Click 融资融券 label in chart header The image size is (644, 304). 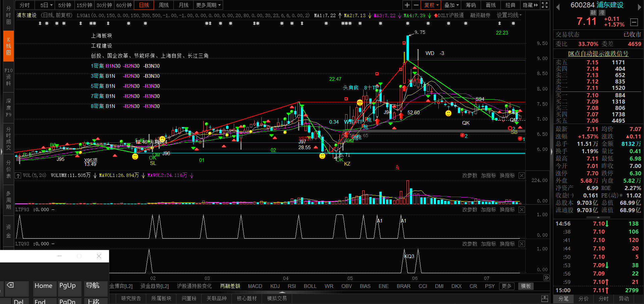(480, 15)
